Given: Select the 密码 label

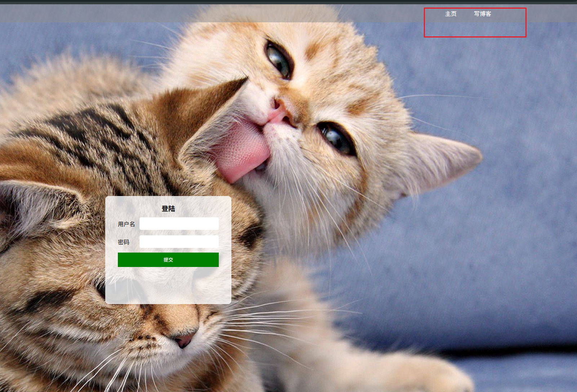Looking at the screenshot, I should coord(124,242).
